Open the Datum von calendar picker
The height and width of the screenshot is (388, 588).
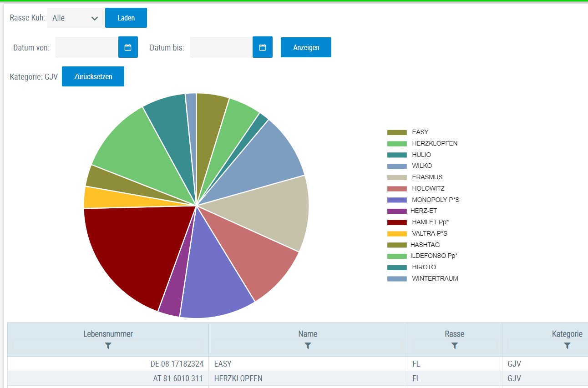point(128,47)
